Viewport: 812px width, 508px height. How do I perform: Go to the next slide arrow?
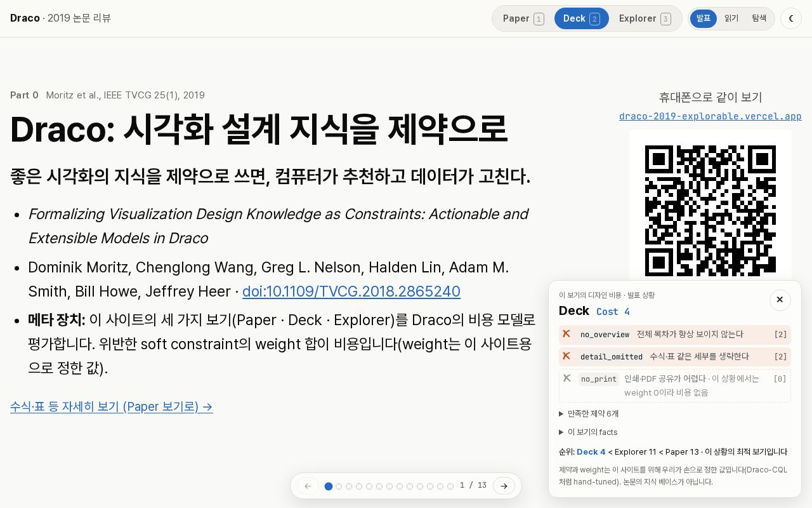(x=504, y=486)
